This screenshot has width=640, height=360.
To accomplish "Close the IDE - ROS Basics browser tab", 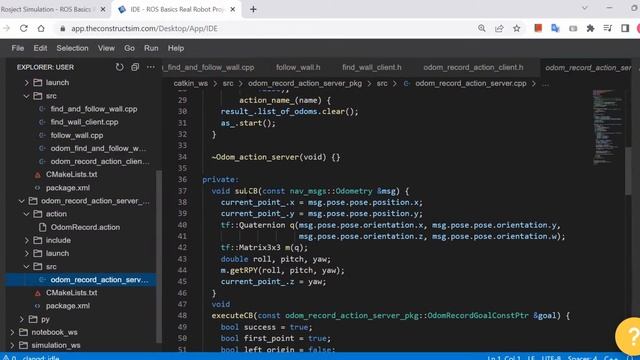I will (x=233, y=9).
